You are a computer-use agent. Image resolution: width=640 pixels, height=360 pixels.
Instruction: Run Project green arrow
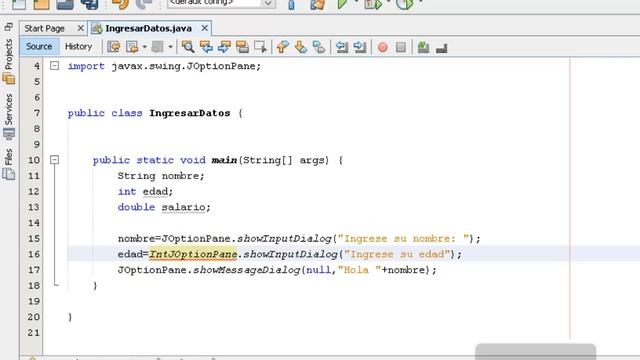(x=342, y=4)
